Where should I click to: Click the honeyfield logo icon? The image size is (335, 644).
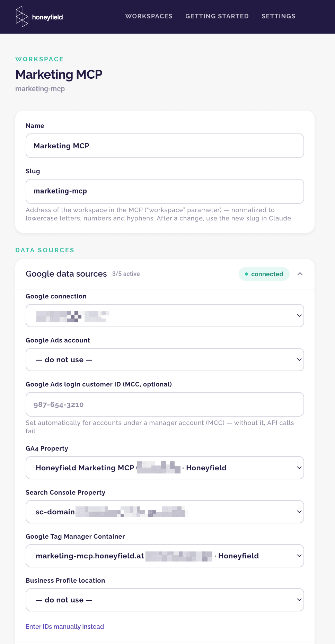click(22, 17)
